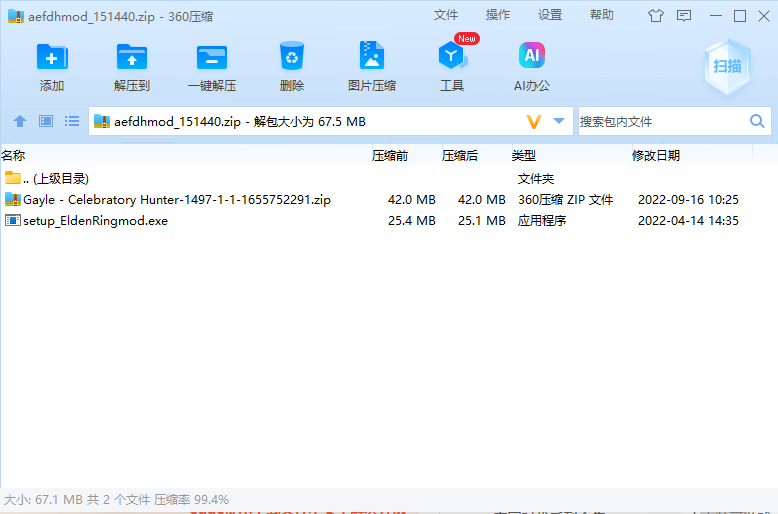
Task: Click the 一键解压 one-click extract icon
Action: pos(212,57)
